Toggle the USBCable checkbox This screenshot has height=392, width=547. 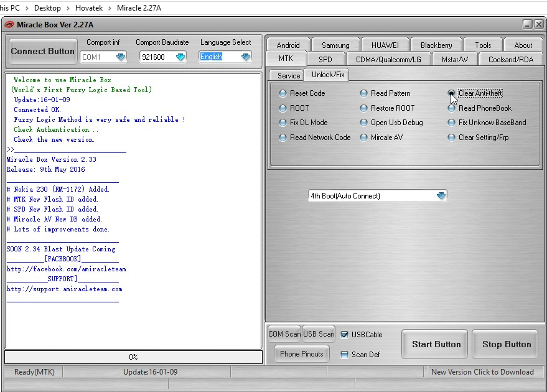point(344,335)
